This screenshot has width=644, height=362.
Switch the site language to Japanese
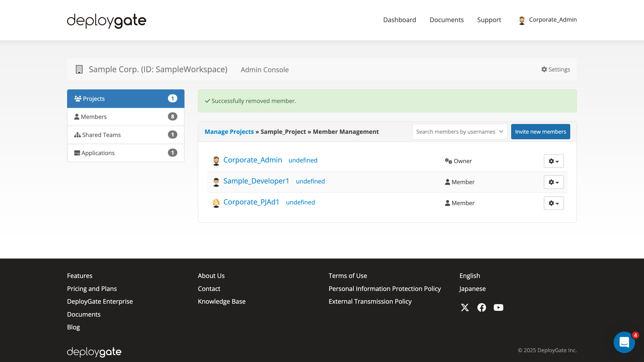pos(472,288)
